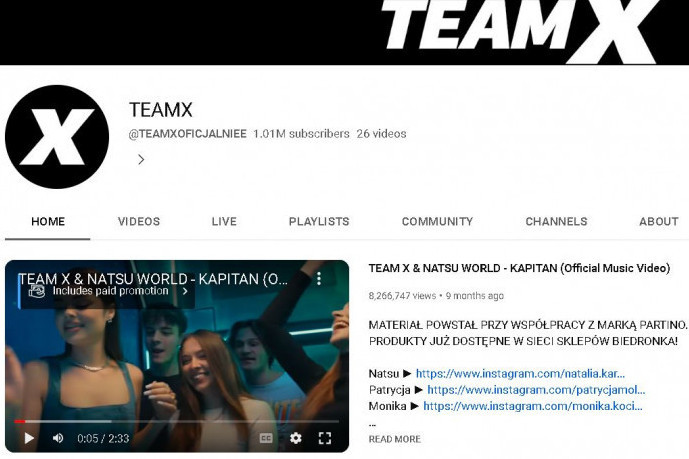689x459 pixels.
Task: Switch to the VIDEOS tab
Action: pyautogui.click(x=138, y=221)
